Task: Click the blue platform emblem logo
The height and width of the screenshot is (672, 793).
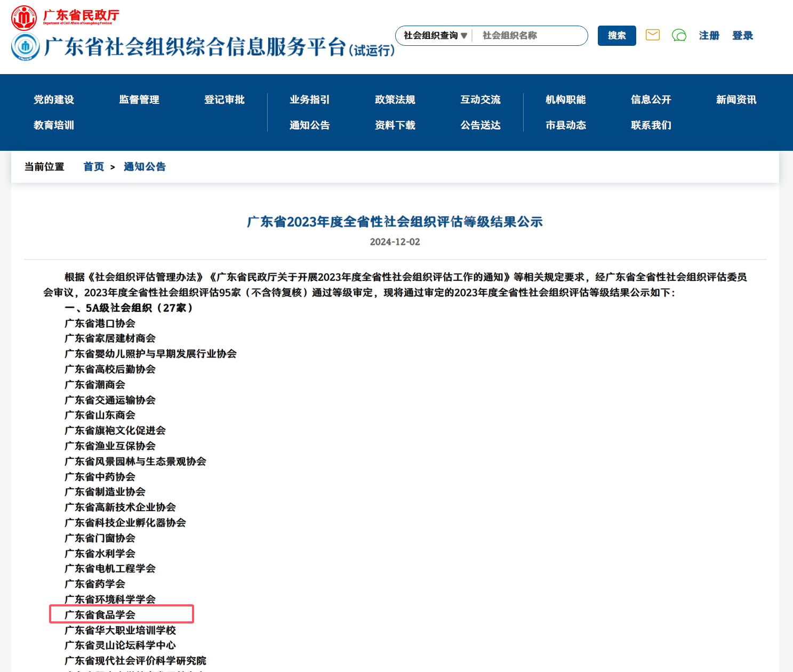Action: pos(25,47)
